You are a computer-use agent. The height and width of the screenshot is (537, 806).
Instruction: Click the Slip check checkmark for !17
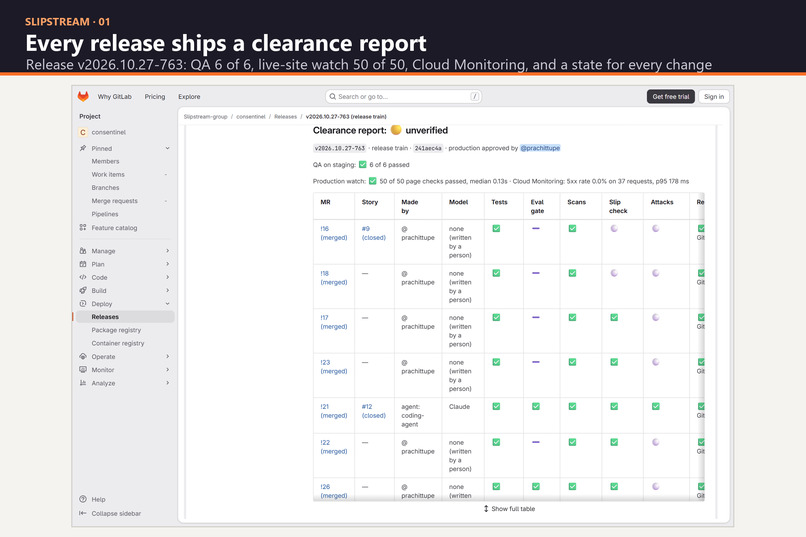(614, 317)
